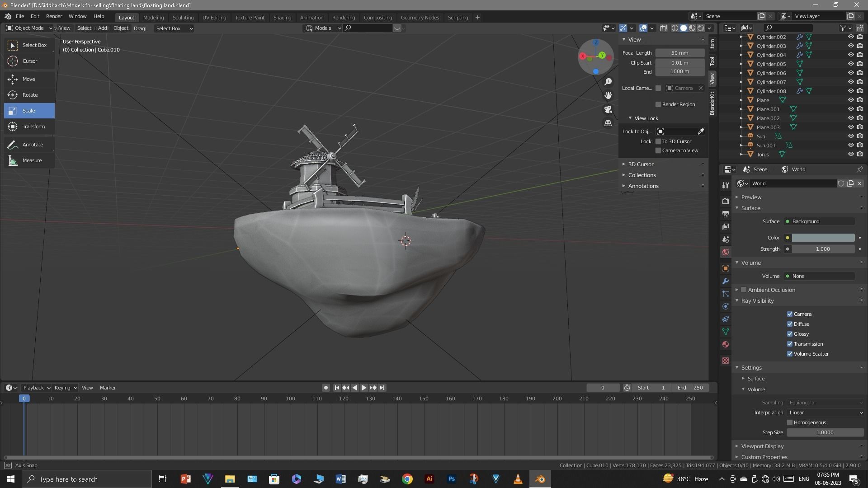Screen dimensions: 868x488
Task: Switch to rendered viewport shading
Action: tap(701, 28)
